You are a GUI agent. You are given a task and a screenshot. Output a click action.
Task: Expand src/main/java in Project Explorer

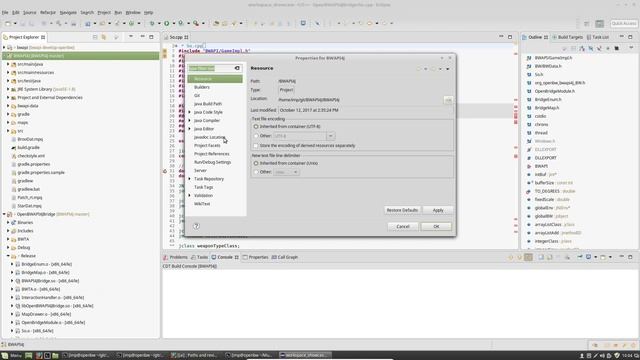coord(8,64)
